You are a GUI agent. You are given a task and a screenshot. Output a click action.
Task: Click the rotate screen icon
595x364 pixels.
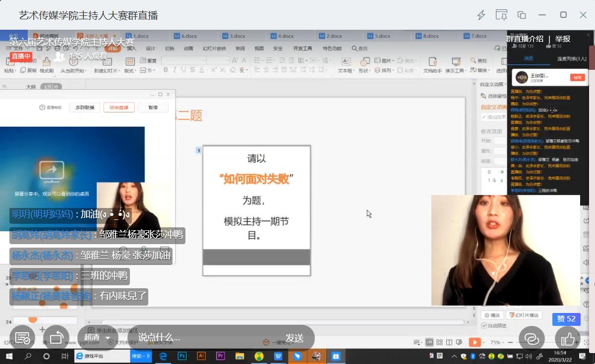pyautogui.click(x=57, y=338)
